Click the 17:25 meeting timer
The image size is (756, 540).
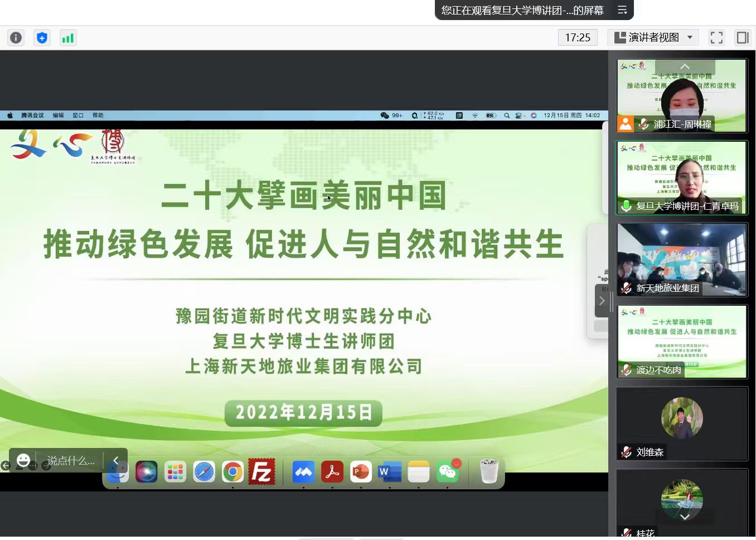point(578,37)
